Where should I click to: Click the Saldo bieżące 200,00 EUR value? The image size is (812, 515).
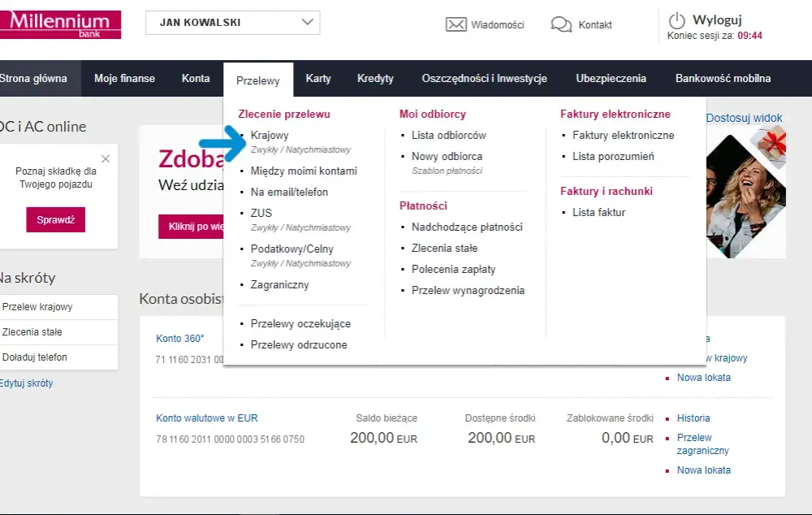click(383, 439)
